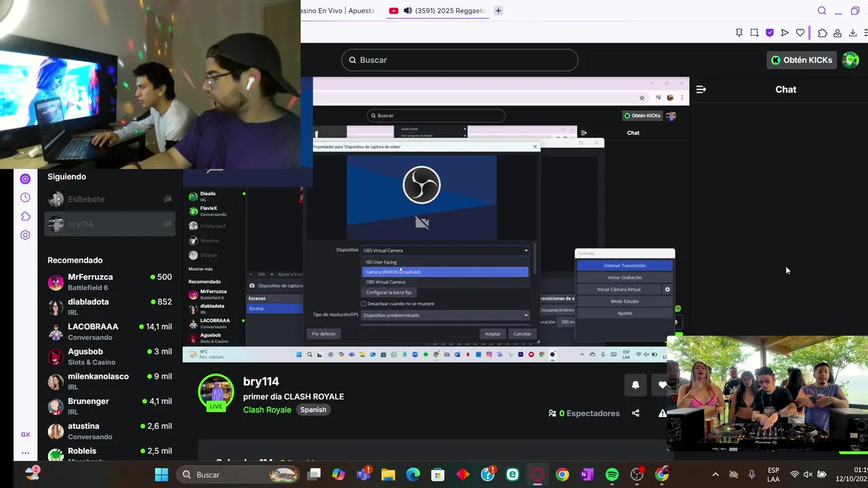Open the 'Tipo de resolución/FPS' dropdown

point(445,315)
